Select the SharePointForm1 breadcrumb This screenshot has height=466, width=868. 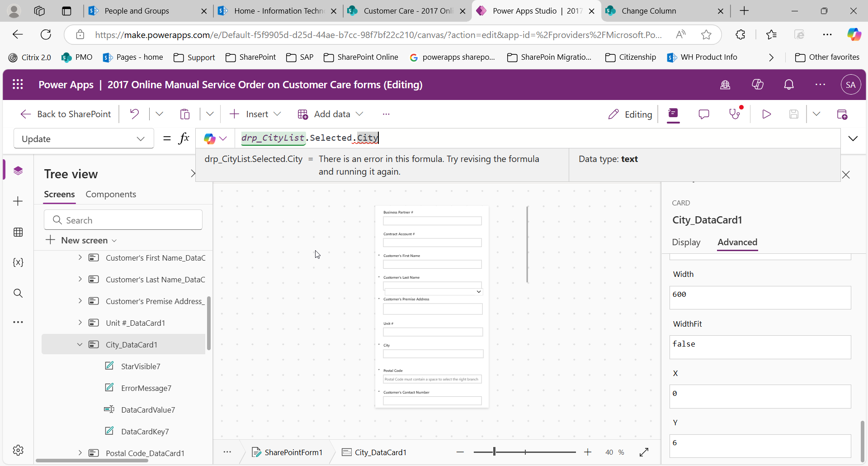[x=288, y=452]
